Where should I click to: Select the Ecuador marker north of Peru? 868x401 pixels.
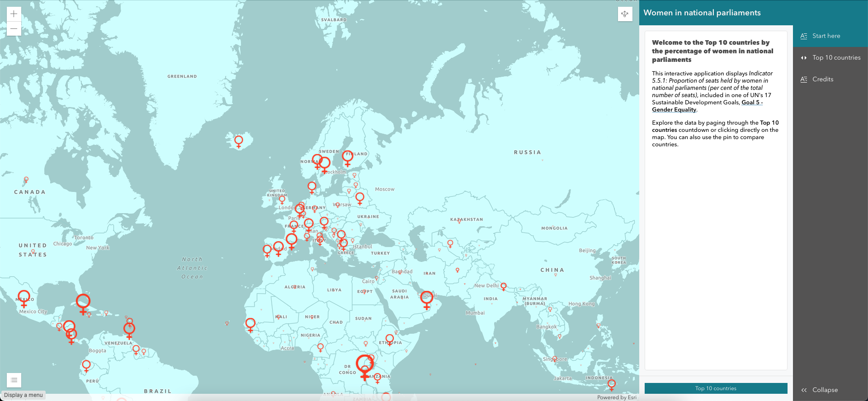tap(86, 366)
